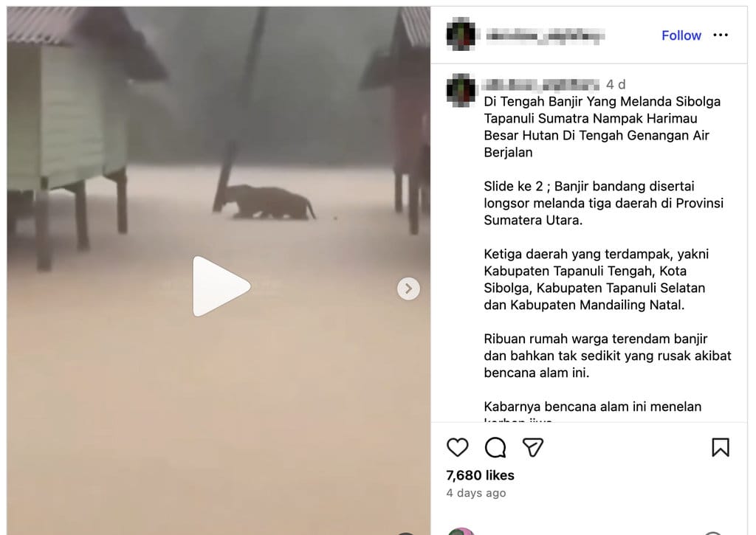
Task: Open comments with the speech bubble icon
Action: (495, 447)
